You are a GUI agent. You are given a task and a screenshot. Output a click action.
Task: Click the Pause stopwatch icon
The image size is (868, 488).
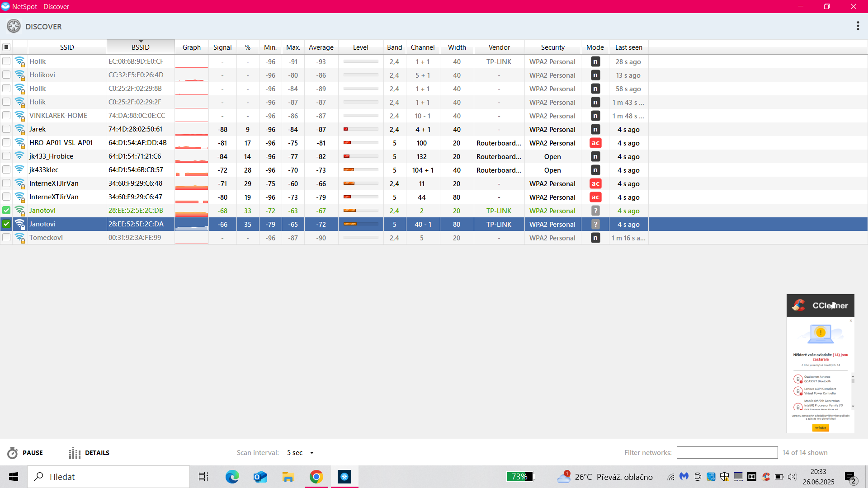coord(13,453)
